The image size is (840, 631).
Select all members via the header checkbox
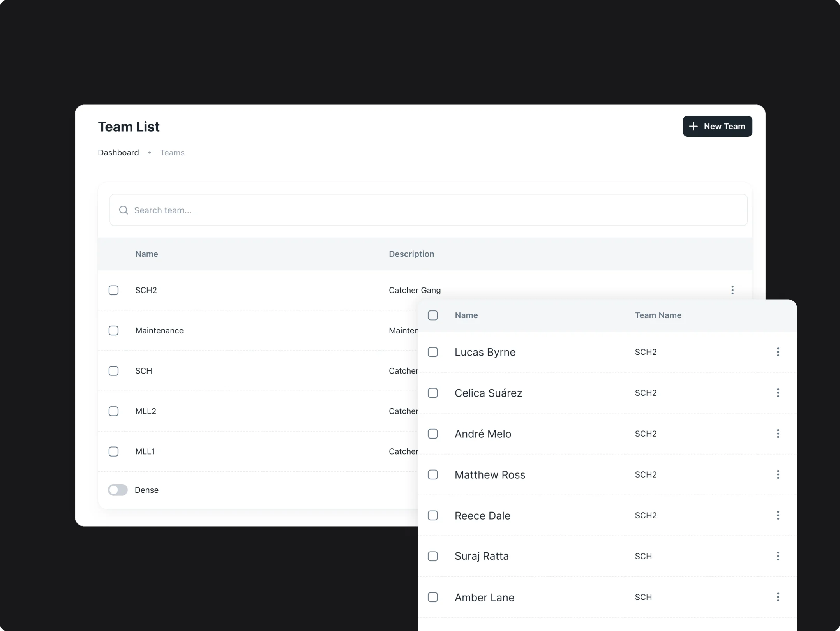point(432,315)
